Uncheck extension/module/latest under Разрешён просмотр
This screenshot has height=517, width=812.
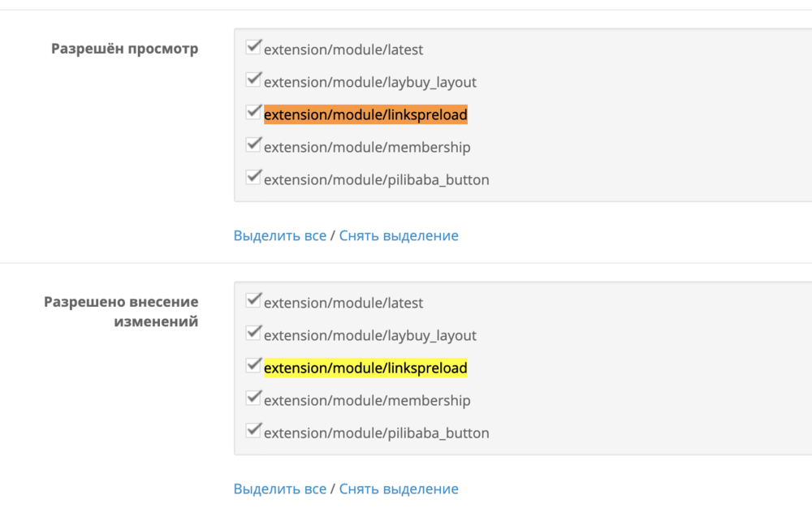(253, 48)
